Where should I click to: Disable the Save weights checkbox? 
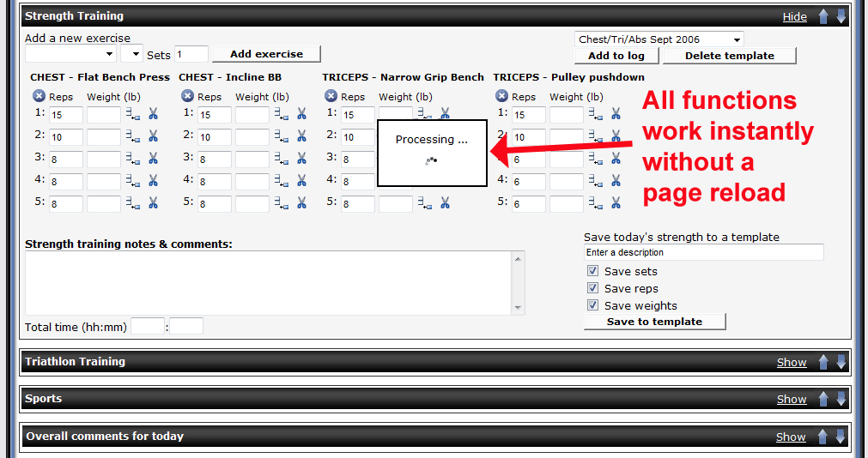592,305
